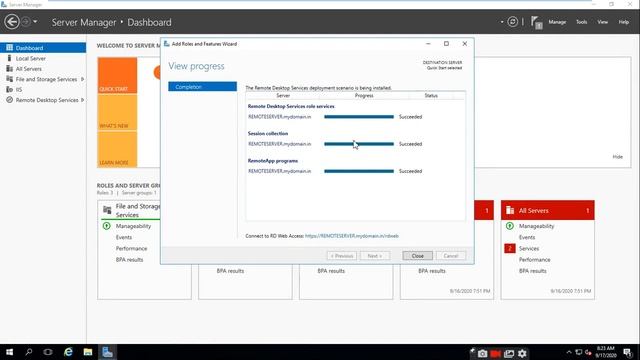Open the WHAT'S NEW tile
The height and width of the screenshot is (360, 640).
click(x=117, y=112)
